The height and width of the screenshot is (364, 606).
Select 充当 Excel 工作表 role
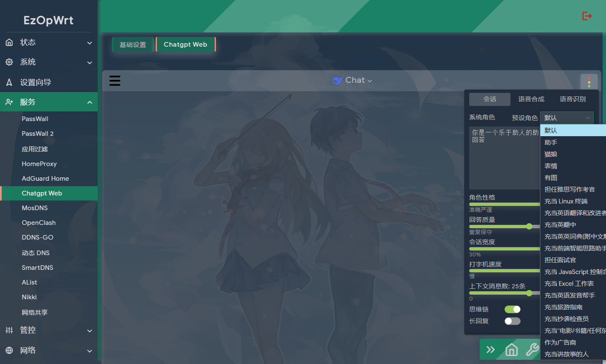coord(573,284)
